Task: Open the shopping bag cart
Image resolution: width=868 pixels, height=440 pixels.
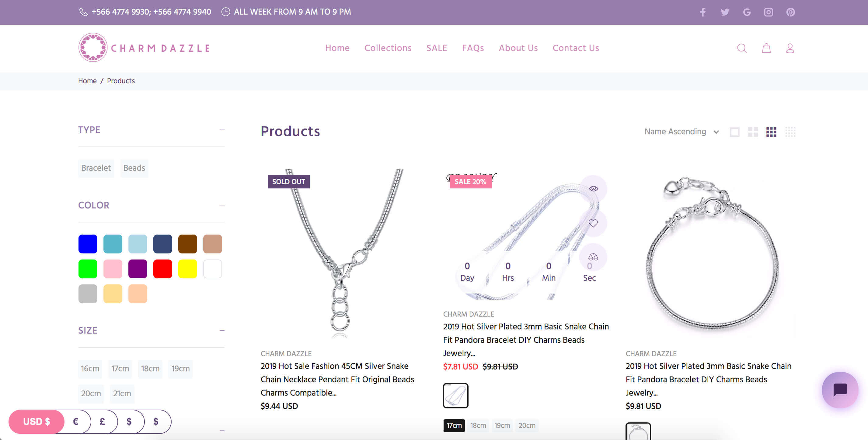Action: [766, 49]
